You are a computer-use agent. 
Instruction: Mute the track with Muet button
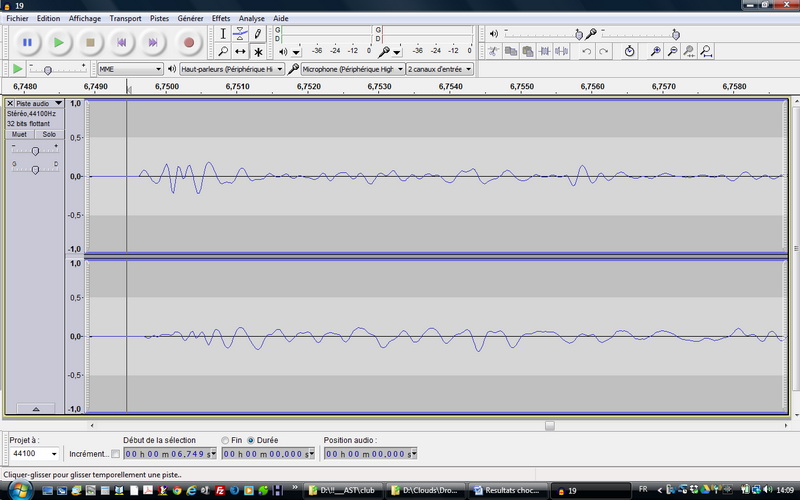[19, 134]
